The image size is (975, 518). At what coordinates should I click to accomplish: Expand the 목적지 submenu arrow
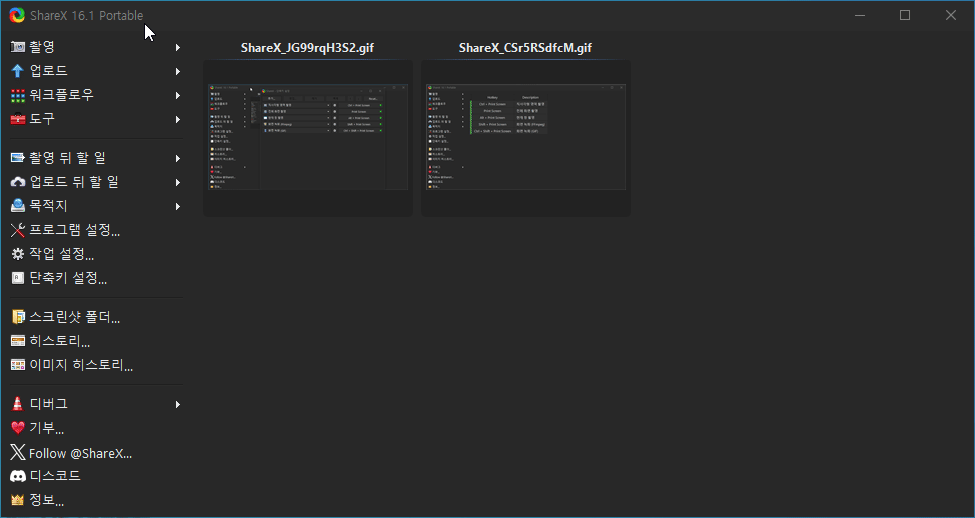(178, 206)
